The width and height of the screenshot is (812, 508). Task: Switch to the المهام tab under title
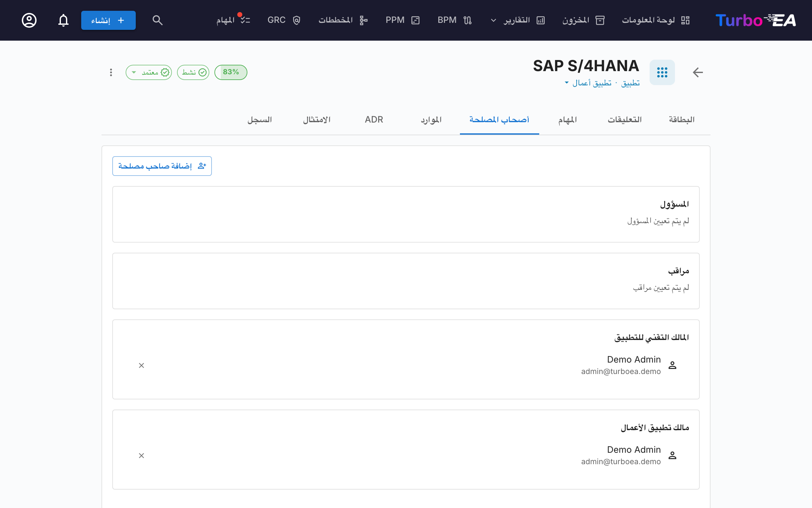(568, 120)
